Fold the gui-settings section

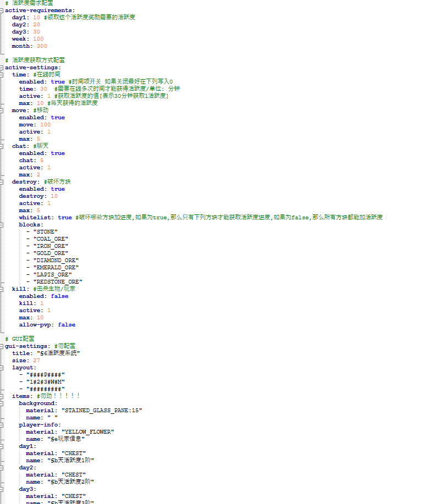tap(2, 346)
